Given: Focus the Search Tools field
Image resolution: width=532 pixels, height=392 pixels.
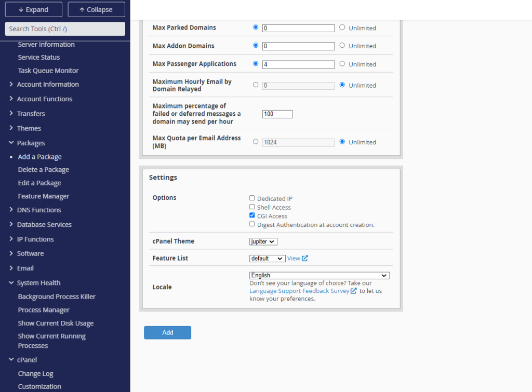Looking at the screenshot, I should tap(65, 29).
